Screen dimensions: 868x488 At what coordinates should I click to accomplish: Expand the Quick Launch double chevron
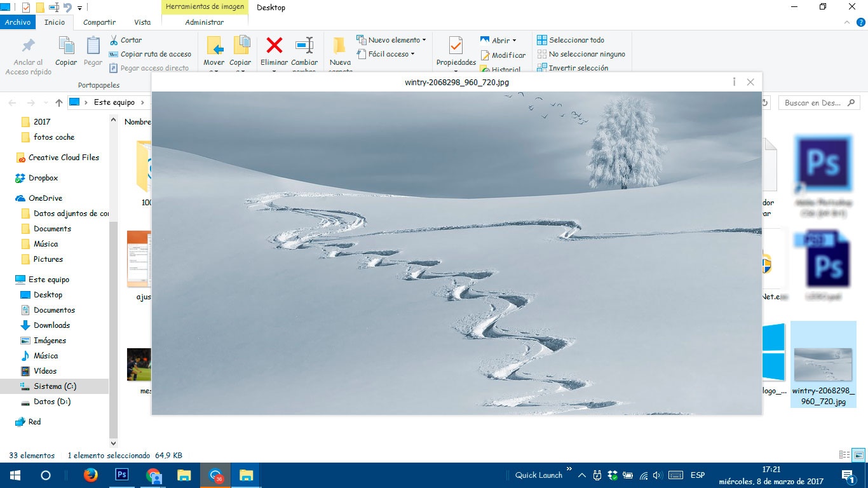(569, 469)
